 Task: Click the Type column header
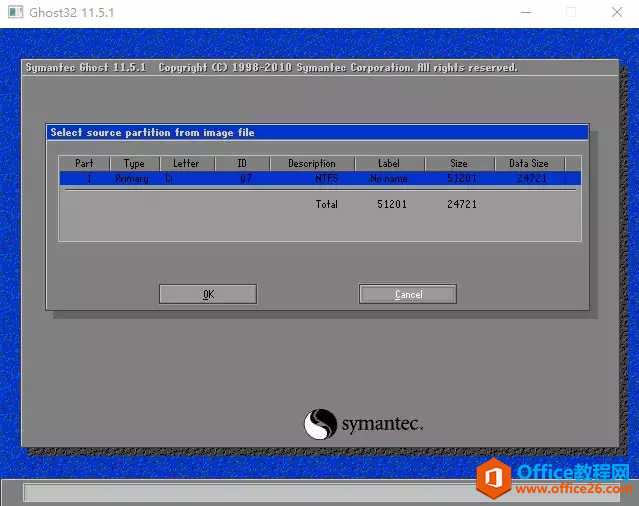134,163
